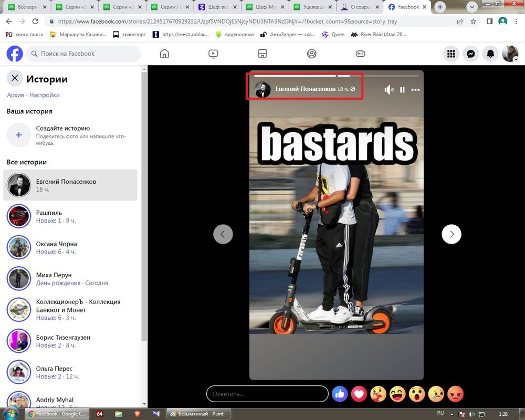Open the story options three-dot menu

(x=415, y=90)
